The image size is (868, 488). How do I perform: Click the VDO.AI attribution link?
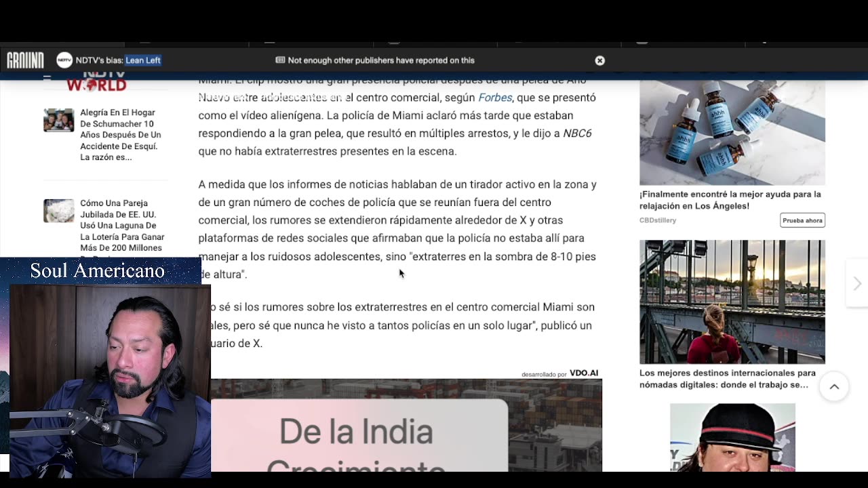pos(583,373)
